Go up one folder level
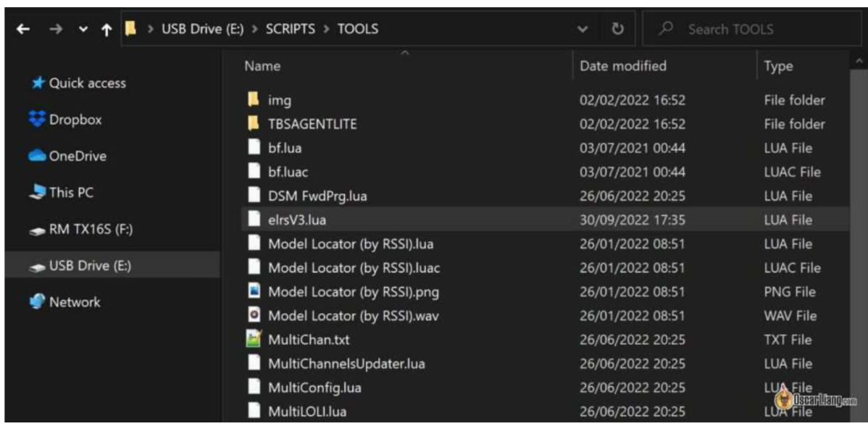 click(106, 29)
